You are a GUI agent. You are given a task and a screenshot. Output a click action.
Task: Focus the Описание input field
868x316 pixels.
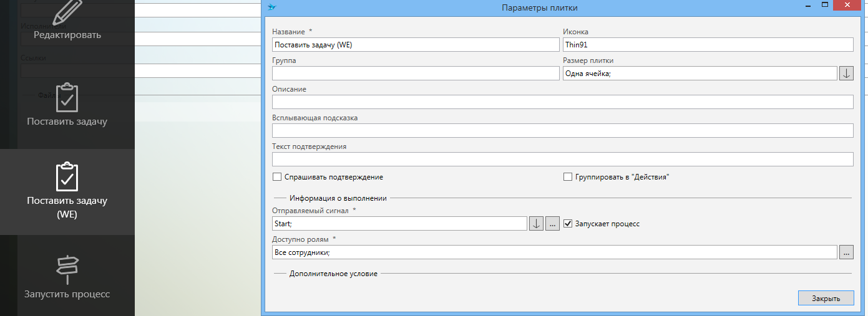tap(562, 102)
